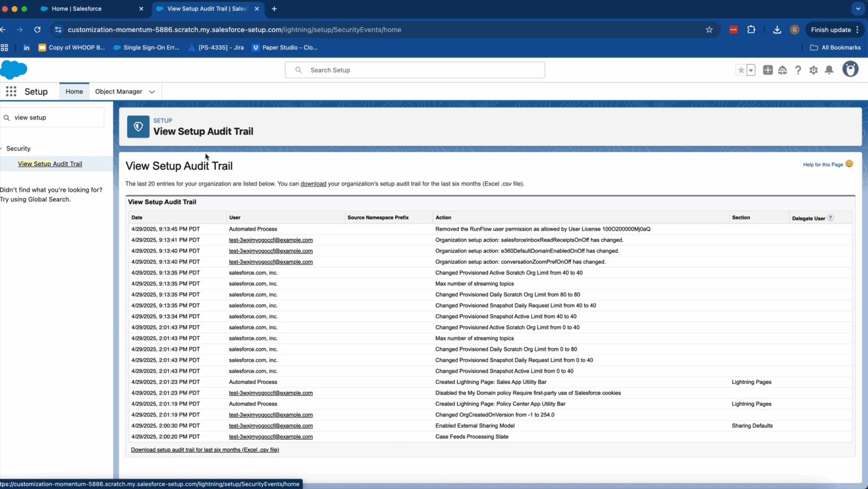
Task: Switch to the Home setup tab
Action: coord(74,91)
